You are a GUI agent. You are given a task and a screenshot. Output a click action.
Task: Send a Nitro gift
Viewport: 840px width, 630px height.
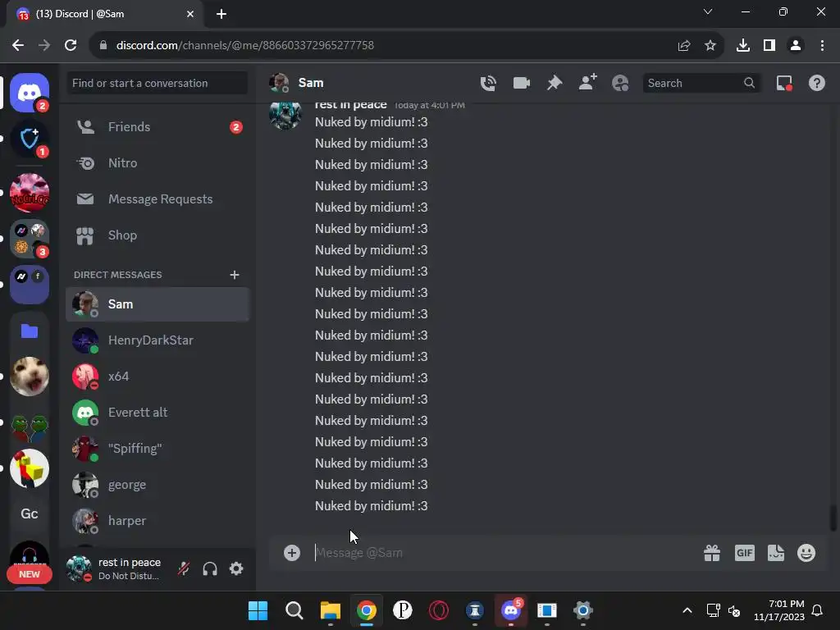pos(712,553)
